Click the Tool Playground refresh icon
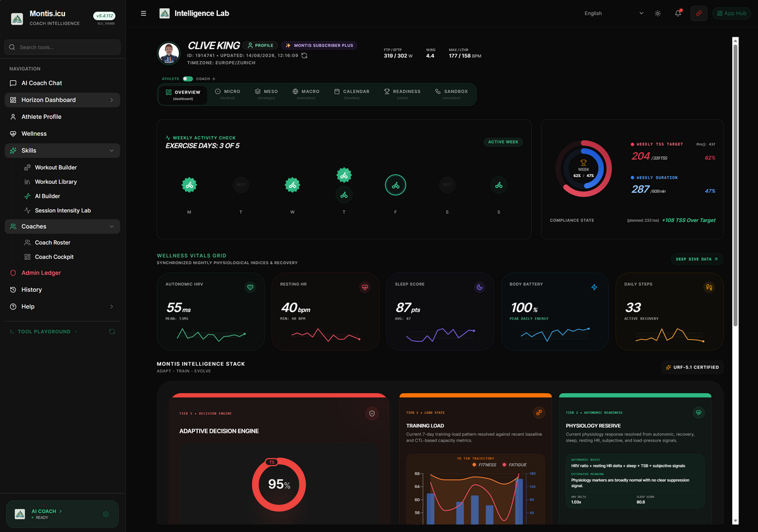This screenshot has width=758, height=532. 112,332
